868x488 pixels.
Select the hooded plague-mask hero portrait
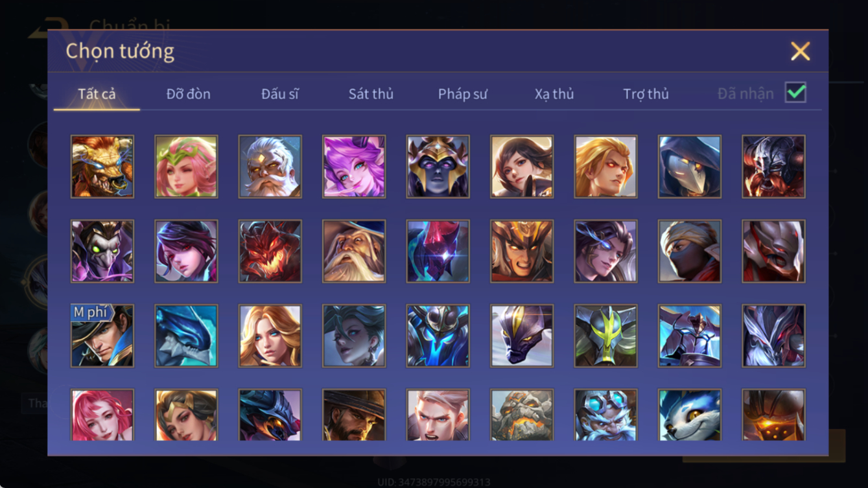(x=690, y=167)
